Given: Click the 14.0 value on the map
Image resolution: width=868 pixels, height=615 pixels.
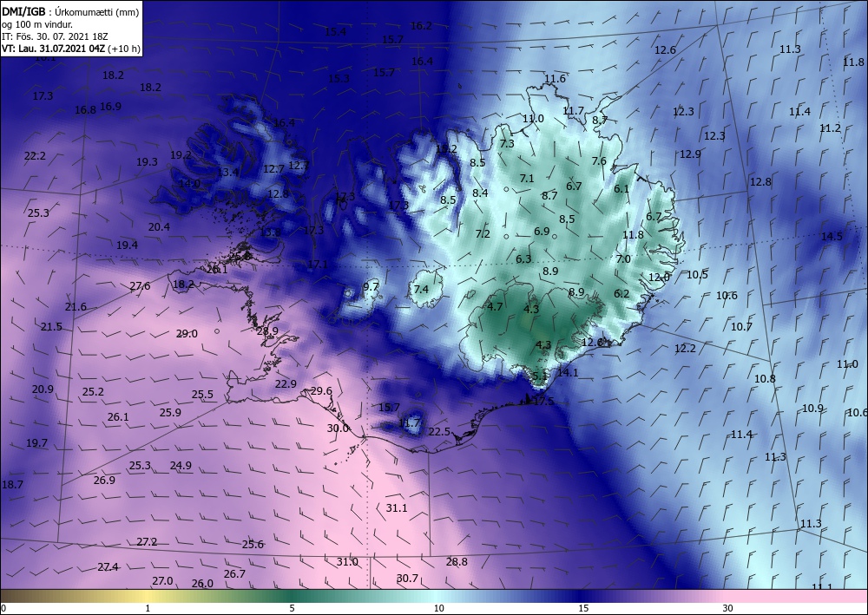Looking at the screenshot, I should [189, 184].
